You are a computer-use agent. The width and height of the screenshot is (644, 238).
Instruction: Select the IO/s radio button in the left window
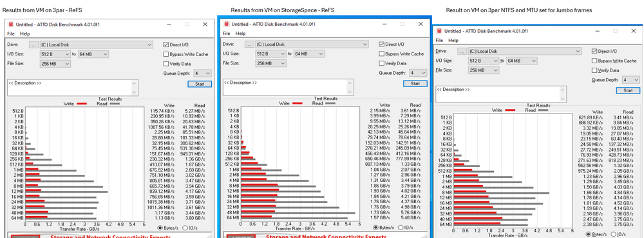[185, 228]
